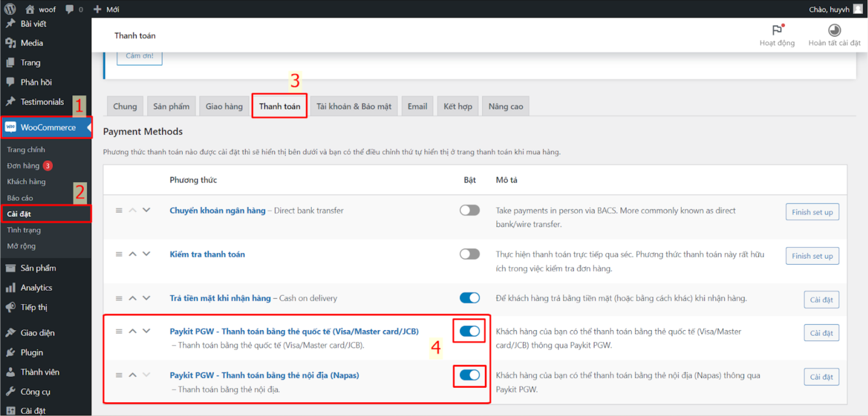Switch to the Email tab
This screenshot has height=416, width=868.
pyautogui.click(x=417, y=106)
